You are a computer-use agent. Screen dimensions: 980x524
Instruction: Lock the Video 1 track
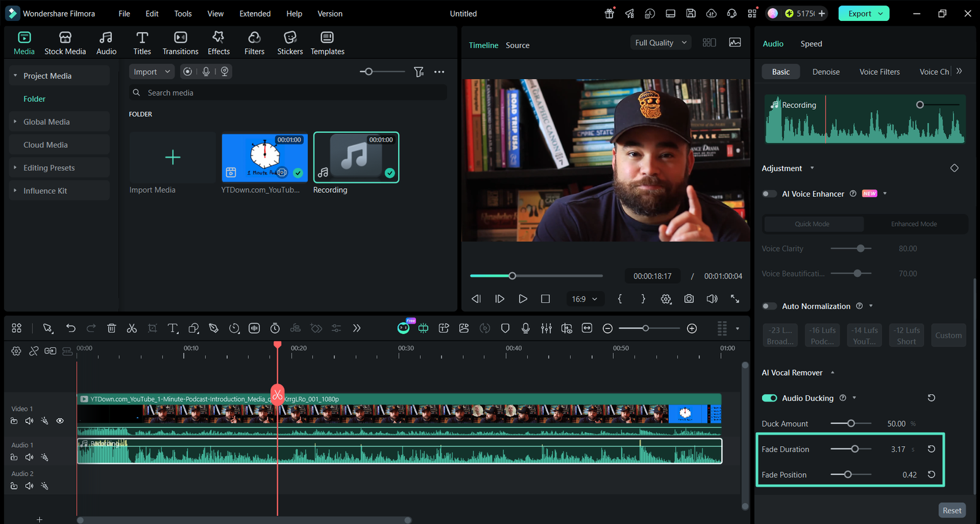(x=14, y=421)
